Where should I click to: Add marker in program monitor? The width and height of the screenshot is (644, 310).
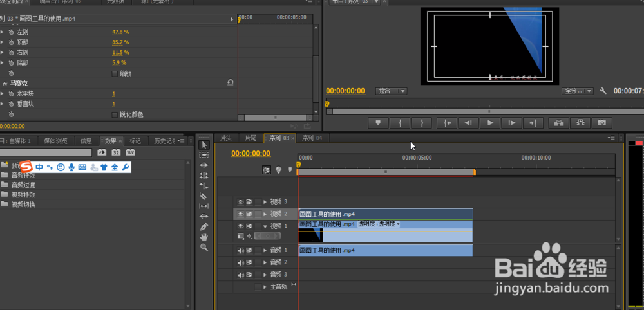(378, 123)
